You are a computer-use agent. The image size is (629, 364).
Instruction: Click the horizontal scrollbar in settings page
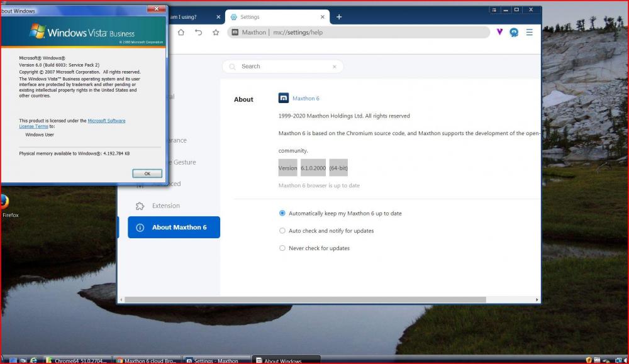pyautogui.click(x=302, y=299)
